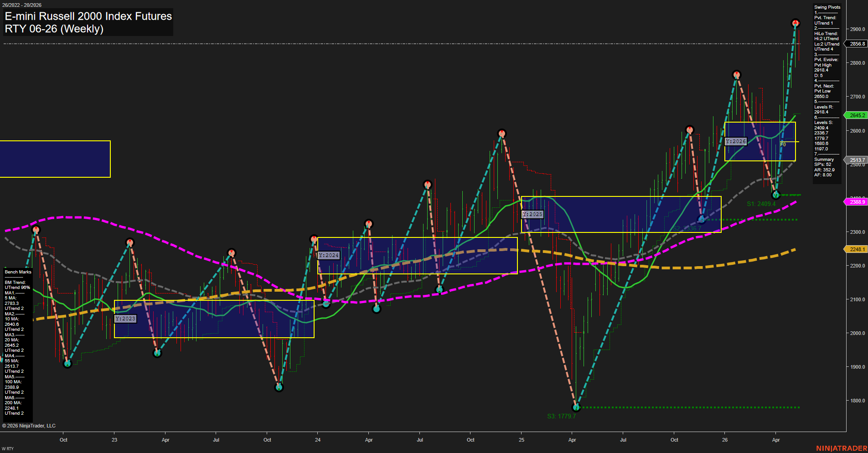868x453 pixels.
Task: Click the 2918.4 value under Levels R:
Action: pyautogui.click(x=821, y=112)
